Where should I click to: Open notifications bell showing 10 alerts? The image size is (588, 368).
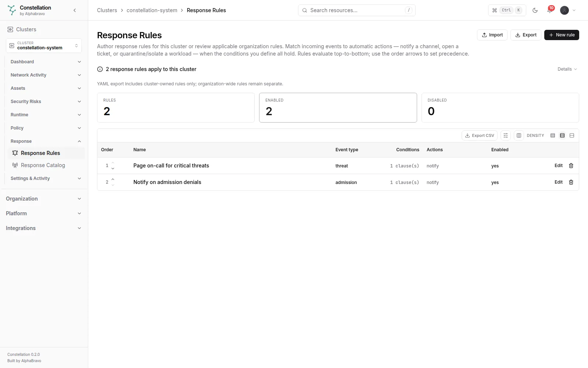point(550,10)
